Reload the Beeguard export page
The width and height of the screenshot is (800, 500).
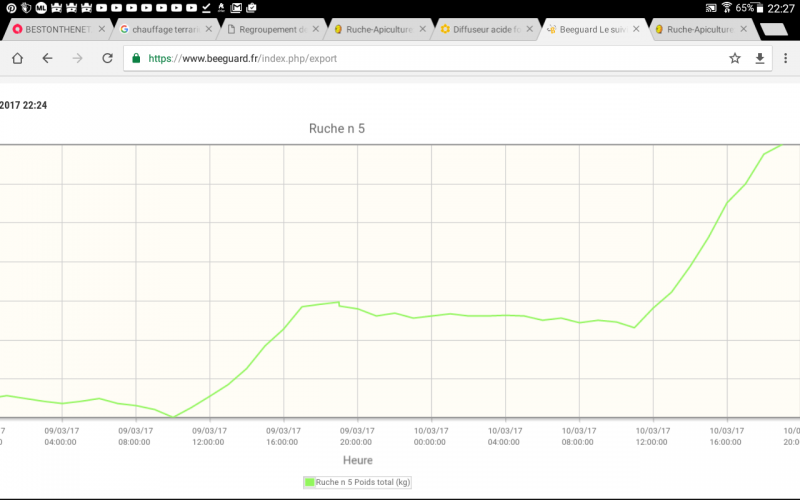point(107,58)
